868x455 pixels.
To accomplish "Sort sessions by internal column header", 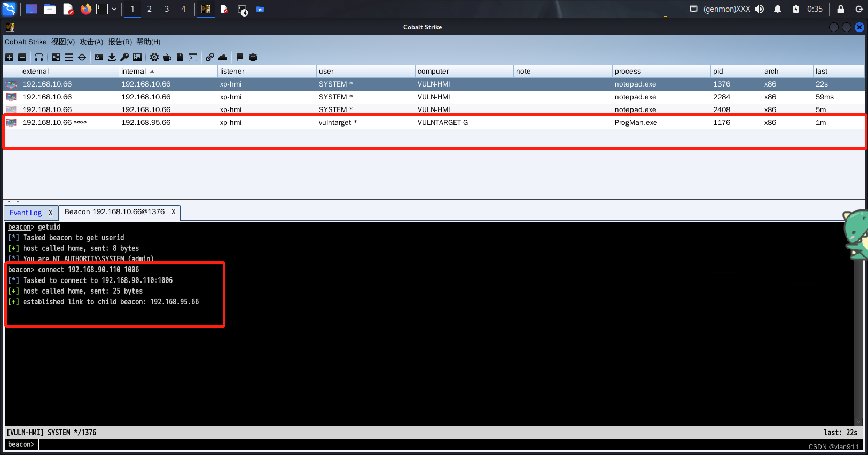I will 168,71.
